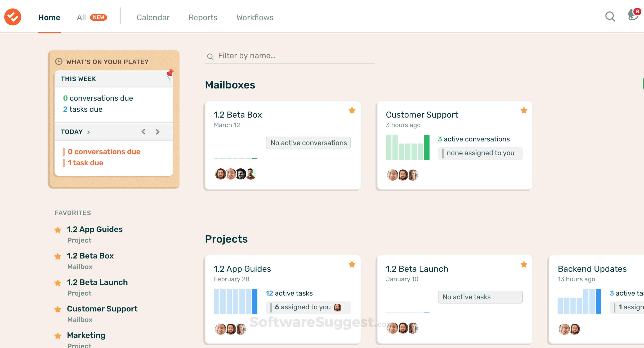Expand the TODAY chevron

(x=89, y=132)
